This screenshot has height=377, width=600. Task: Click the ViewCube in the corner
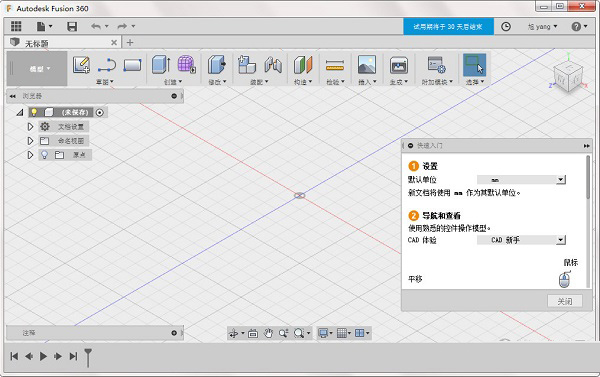click(568, 77)
